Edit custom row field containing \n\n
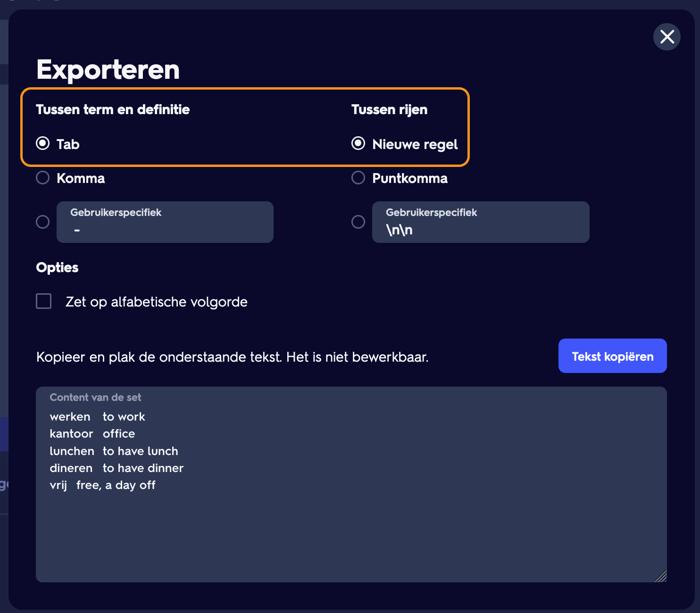 click(481, 222)
